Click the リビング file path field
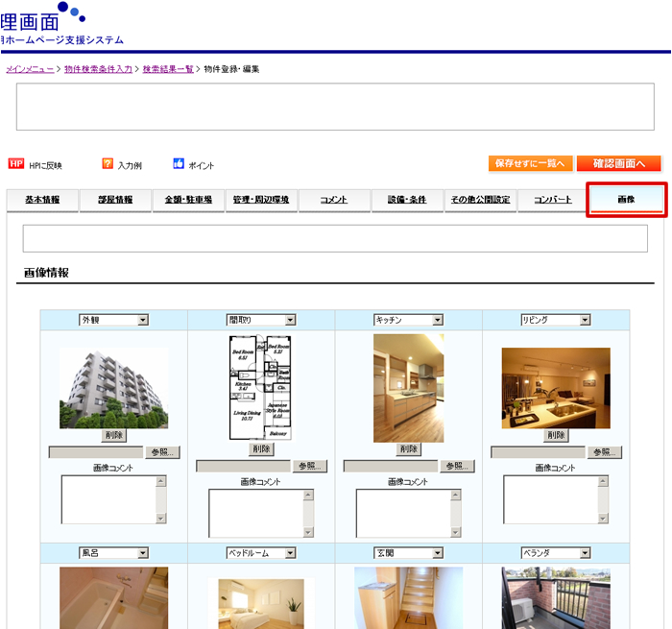Viewport: 672px width, 629px height. coord(538,452)
